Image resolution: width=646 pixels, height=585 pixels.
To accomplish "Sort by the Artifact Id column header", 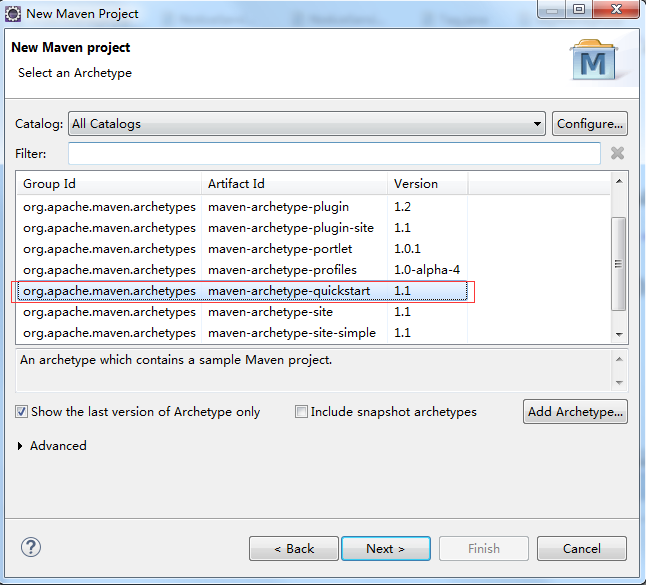I will click(x=295, y=183).
